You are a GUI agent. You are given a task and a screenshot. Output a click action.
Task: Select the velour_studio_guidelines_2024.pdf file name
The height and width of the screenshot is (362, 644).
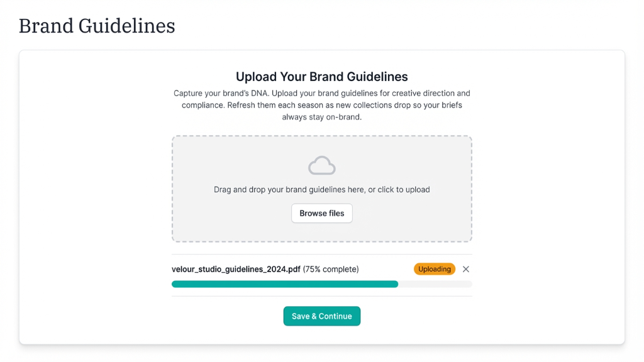click(x=236, y=269)
